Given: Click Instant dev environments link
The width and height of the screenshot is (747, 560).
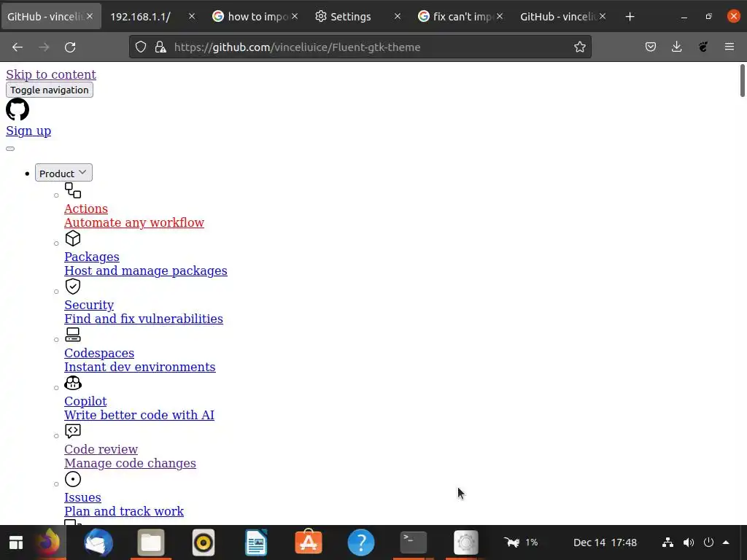Looking at the screenshot, I should (x=140, y=367).
